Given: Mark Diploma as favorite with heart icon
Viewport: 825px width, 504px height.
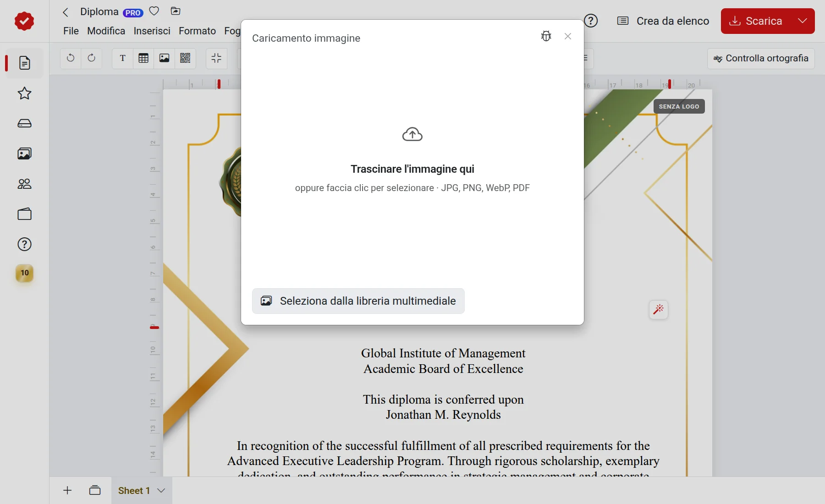Looking at the screenshot, I should pyautogui.click(x=154, y=11).
